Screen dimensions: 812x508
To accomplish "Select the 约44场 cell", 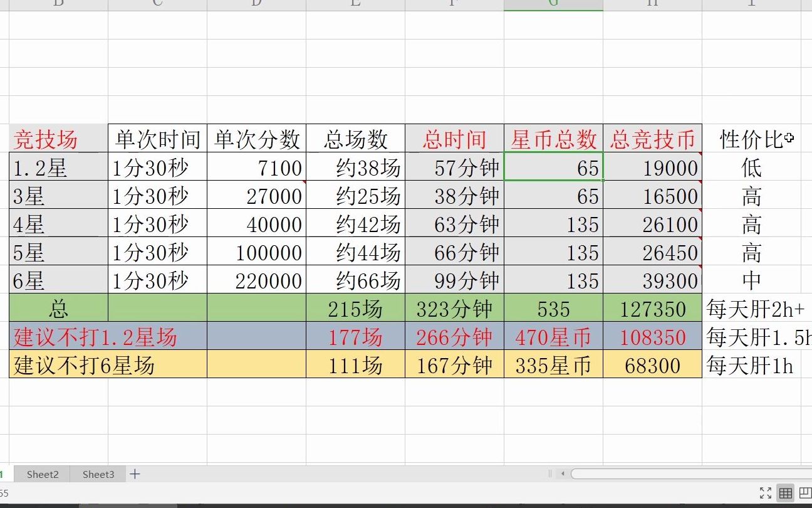I will pos(355,251).
